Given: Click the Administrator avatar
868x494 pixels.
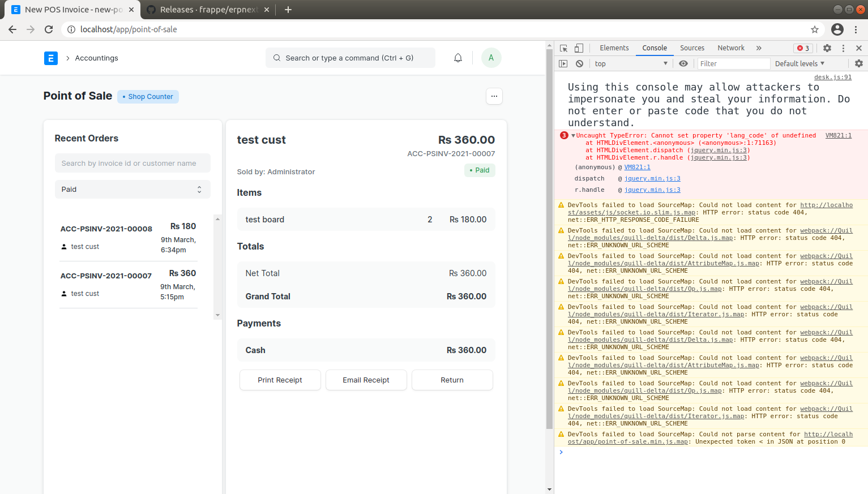Looking at the screenshot, I should point(491,57).
